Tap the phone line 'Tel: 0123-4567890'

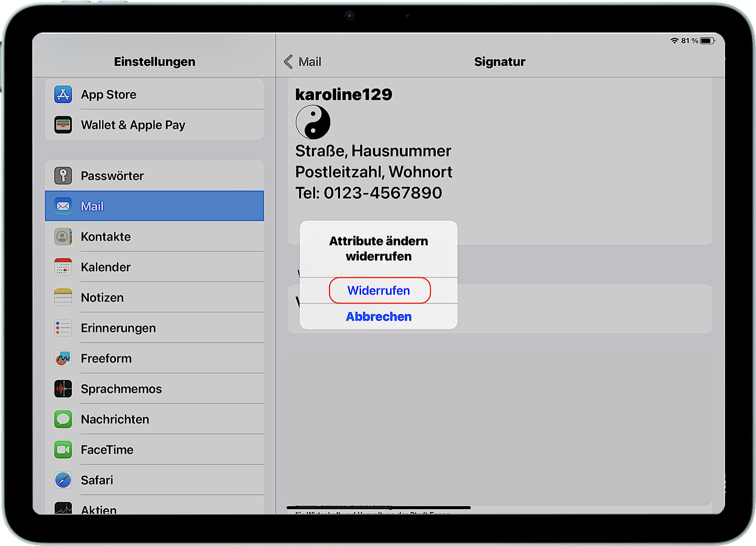pos(369,193)
